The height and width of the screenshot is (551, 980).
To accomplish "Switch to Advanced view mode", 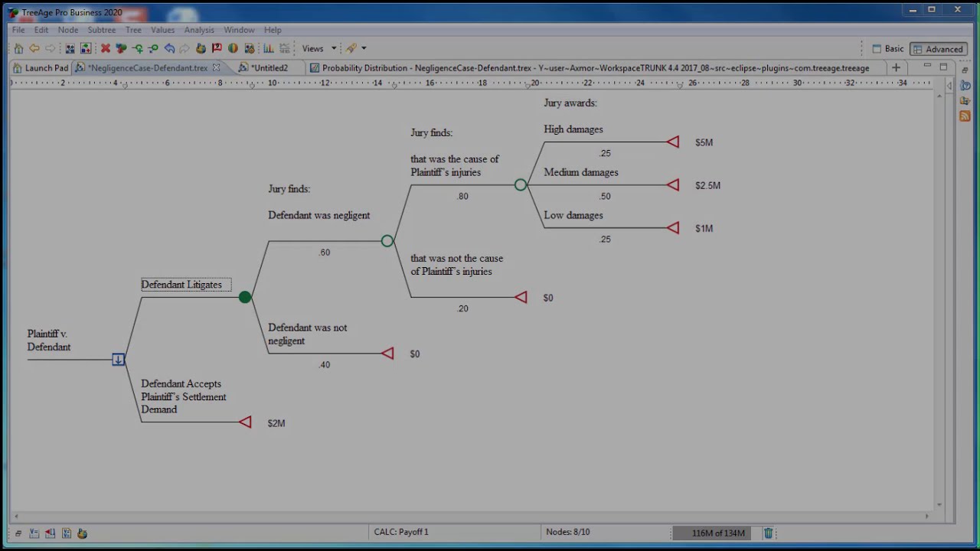I will [938, 49].
